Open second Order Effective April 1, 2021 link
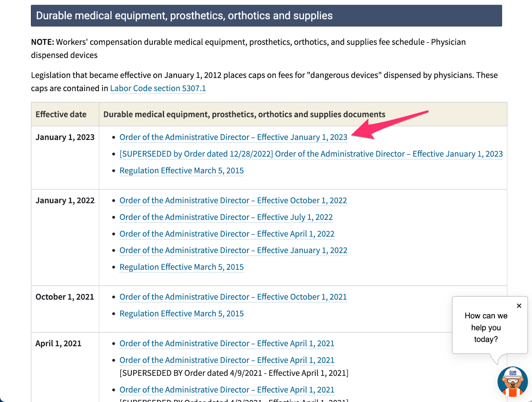The image size is (532, 402). 227,360
